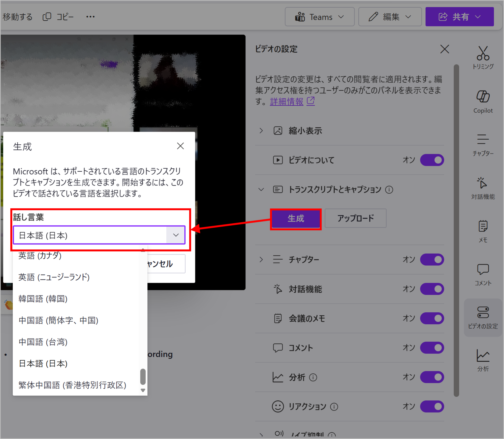Click the 共有 share button
The width and height of the screenshot is (504, 439).
pyautogui.click(x=459, y=17)
